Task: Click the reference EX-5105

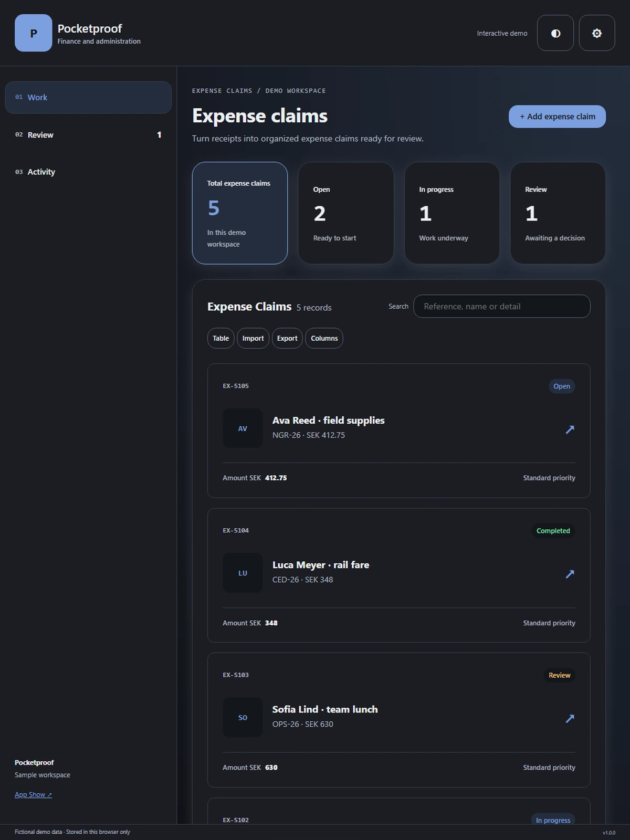Action: [236, 386]
